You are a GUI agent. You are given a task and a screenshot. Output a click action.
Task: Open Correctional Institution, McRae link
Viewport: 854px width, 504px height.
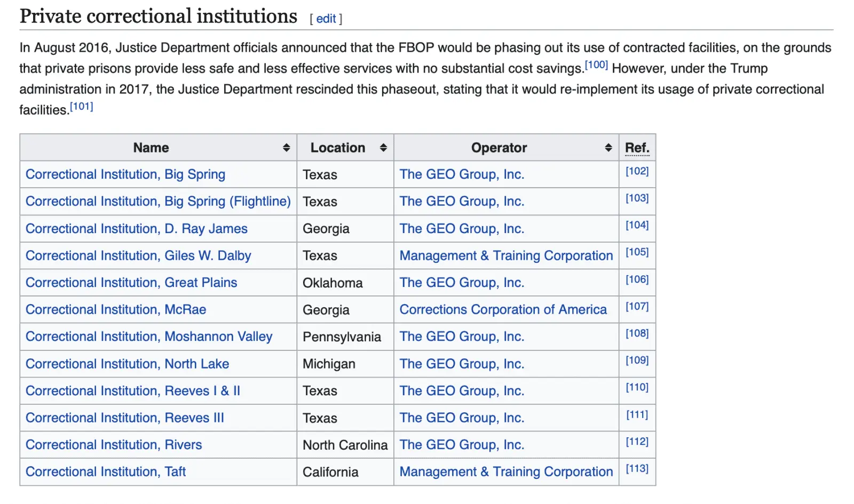pyautogui.click(x=116, y=310)
